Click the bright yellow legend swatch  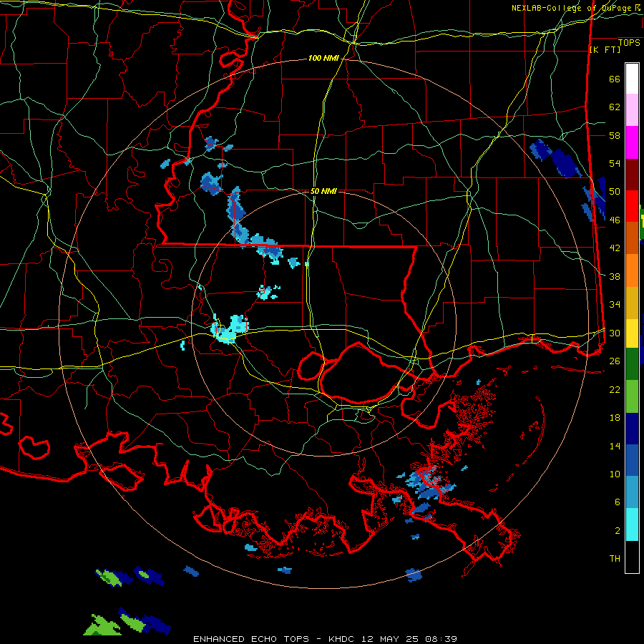click(632, 333)
